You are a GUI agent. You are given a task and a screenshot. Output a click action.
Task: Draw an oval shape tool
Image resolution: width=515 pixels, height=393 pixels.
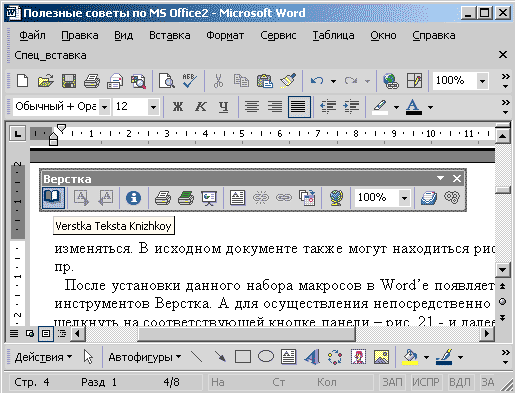[x=266, y=357]
